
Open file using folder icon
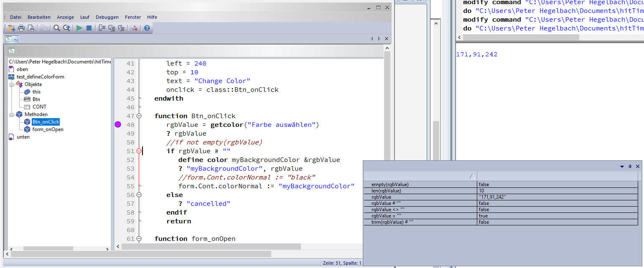tap(11, 28)
